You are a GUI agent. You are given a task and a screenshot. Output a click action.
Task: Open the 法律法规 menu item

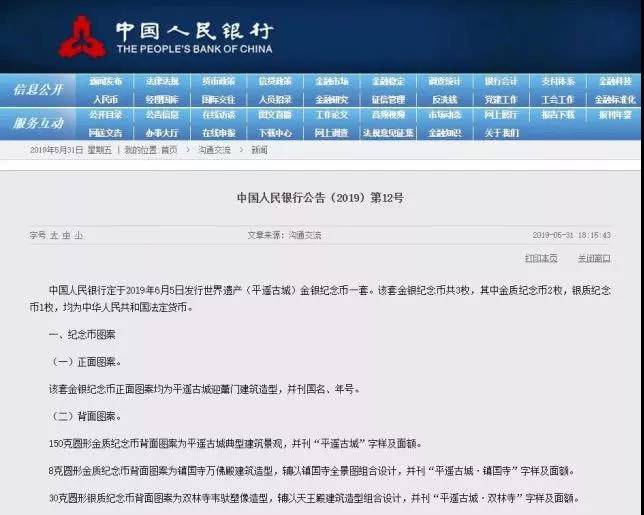[162, 81]
